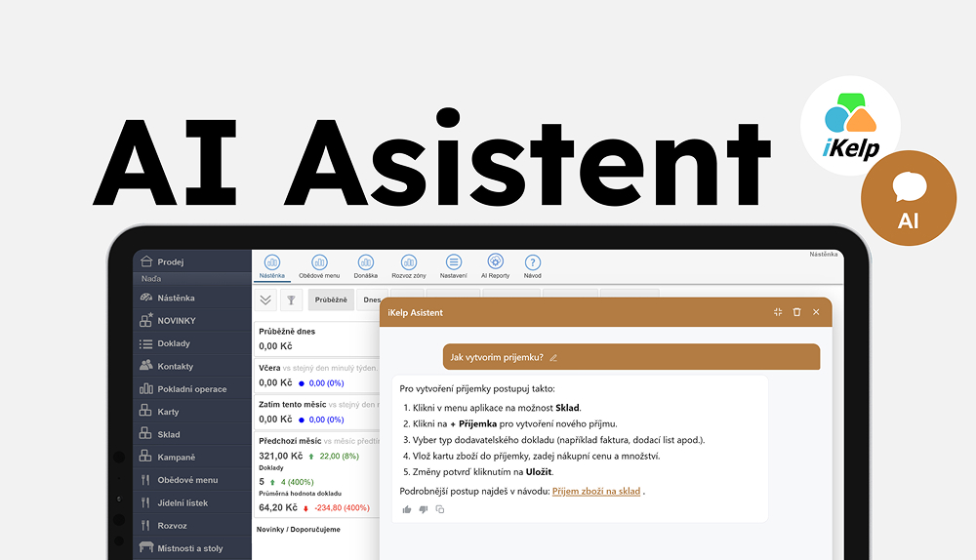Image resolution: width=976 pixels, height=560 pixels.
Task: Open Karty in the sidebar
Action: click(191, 412)
